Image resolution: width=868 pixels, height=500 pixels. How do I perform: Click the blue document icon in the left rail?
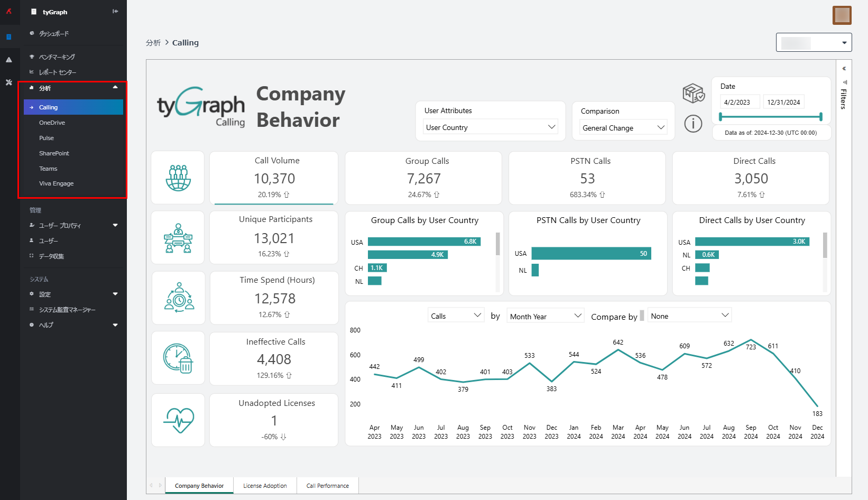[x=9, y=36]
